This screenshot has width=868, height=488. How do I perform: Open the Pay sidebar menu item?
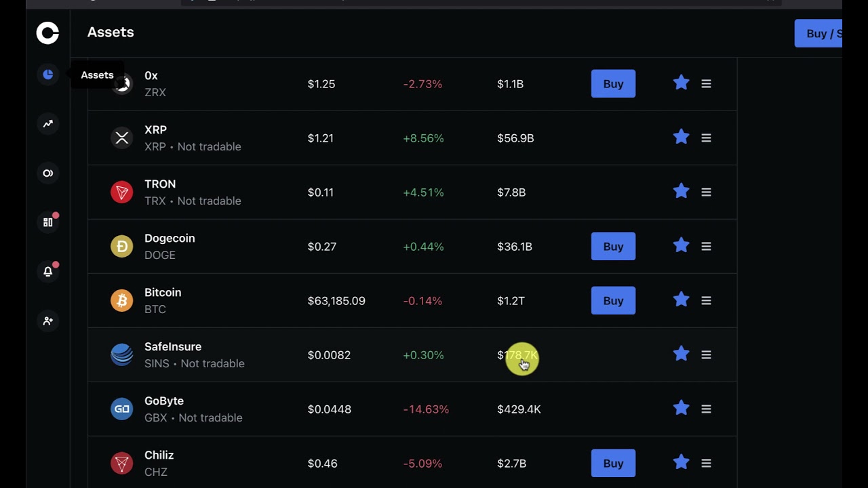point(47,174)
